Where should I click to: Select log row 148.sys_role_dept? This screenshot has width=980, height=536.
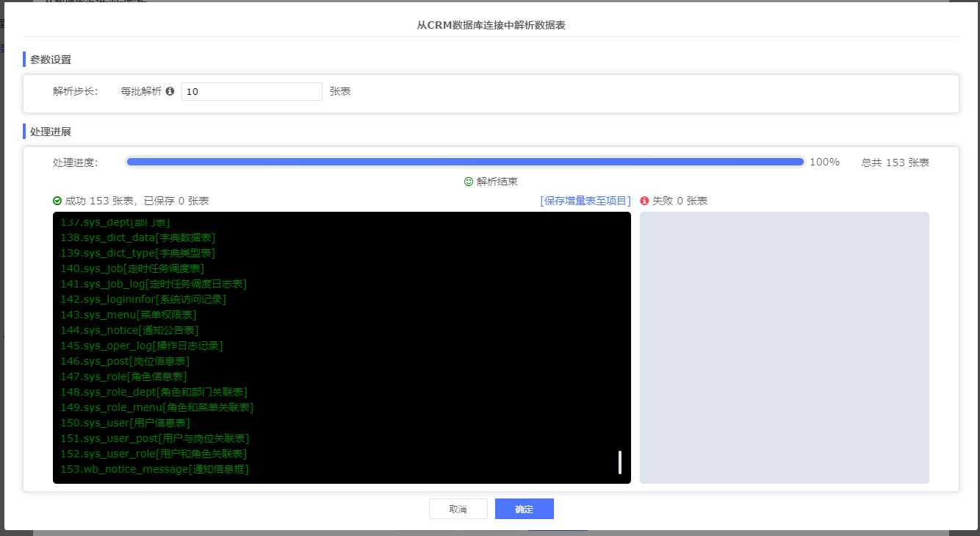tap(154, 392)
